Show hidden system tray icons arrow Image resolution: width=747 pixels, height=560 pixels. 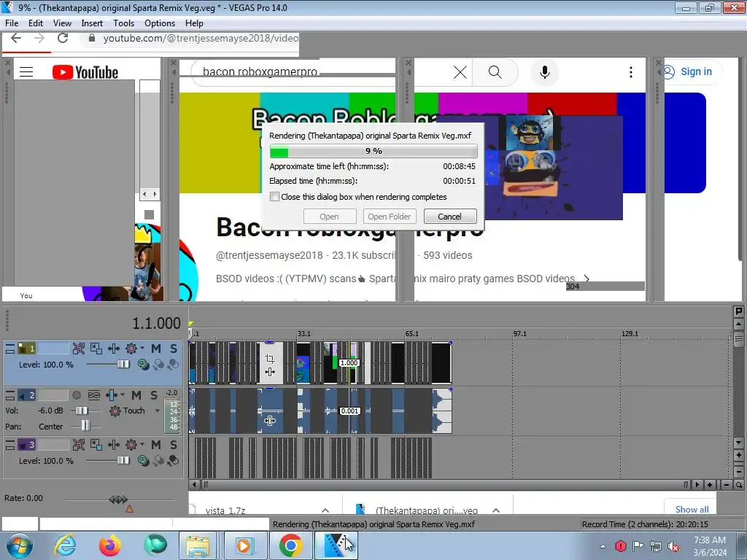click(603, 546)
